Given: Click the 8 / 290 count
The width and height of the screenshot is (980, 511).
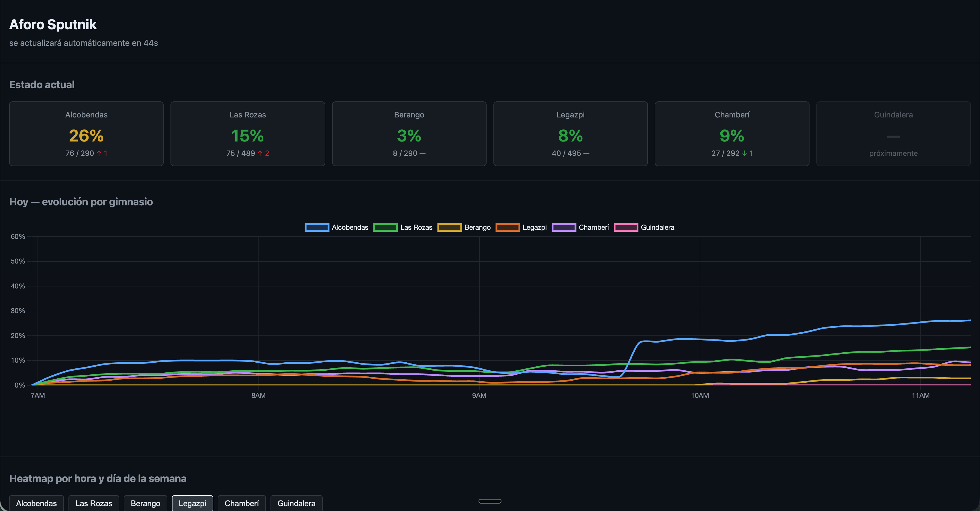Looking at the screenshot, I should (405, 153).
